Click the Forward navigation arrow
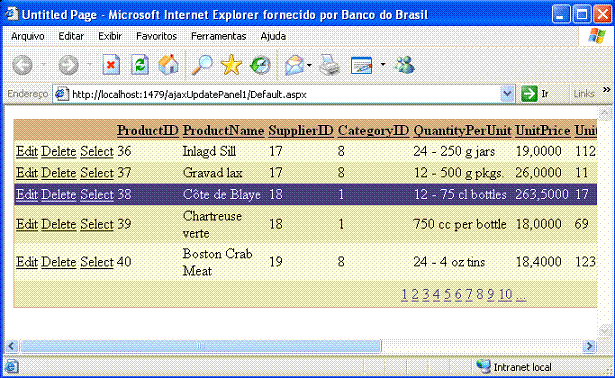Viewport: 615px width, 378px height. (x=69, y=65)
